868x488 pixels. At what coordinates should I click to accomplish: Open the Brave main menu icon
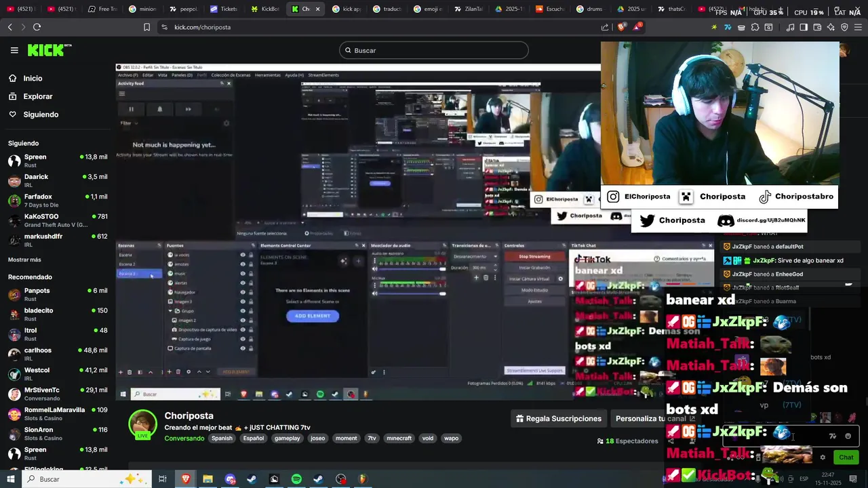click(x=858, y=27)
